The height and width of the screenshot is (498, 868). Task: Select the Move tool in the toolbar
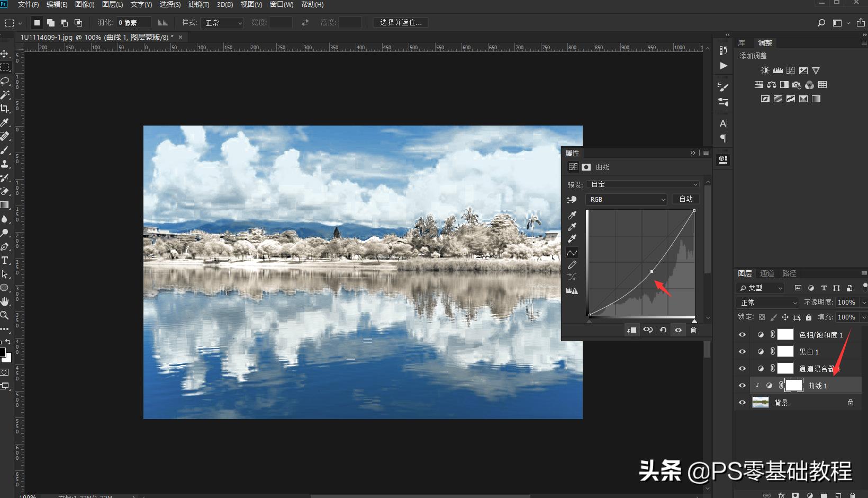coord(5,54)
